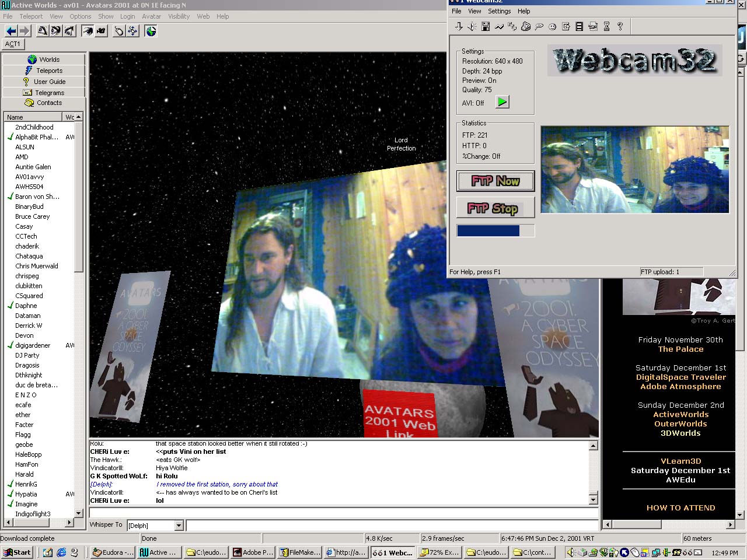Click the four-arrow move icon in Active Worlds toolbar
This screenshot has width=747, height=560.
[133, 31]
